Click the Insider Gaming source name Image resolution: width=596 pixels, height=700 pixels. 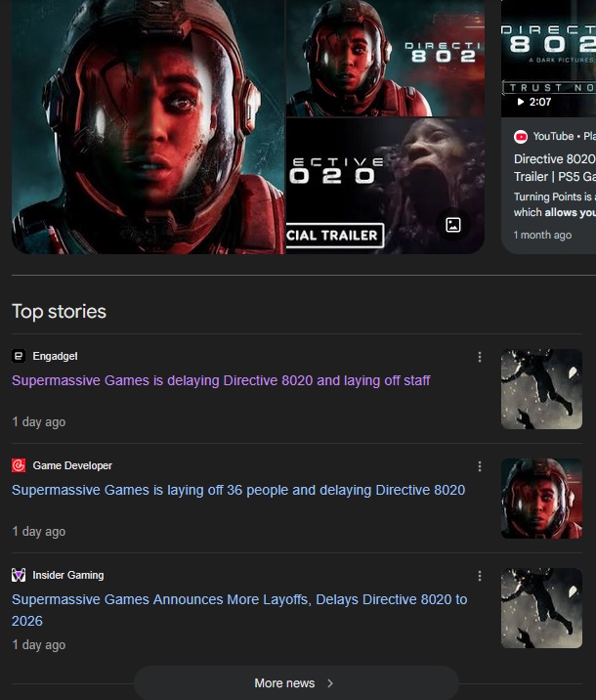point(68,575)
